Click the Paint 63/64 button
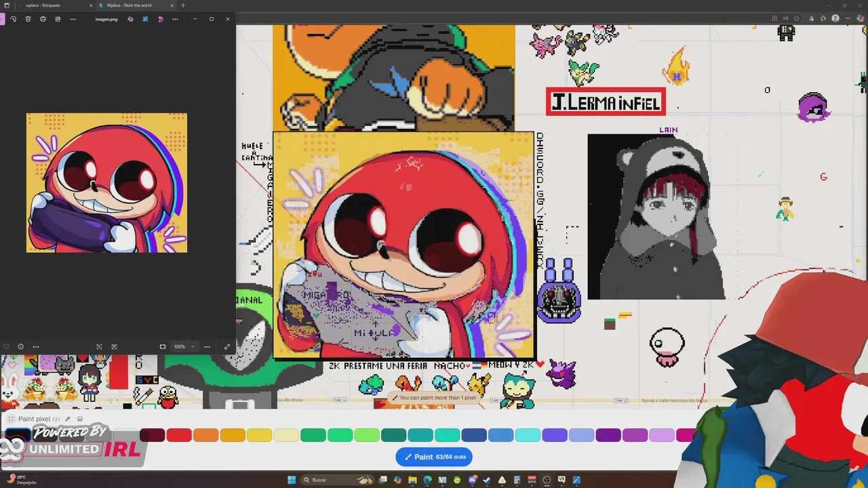The image size is (868, 488). tap(434, 457)
